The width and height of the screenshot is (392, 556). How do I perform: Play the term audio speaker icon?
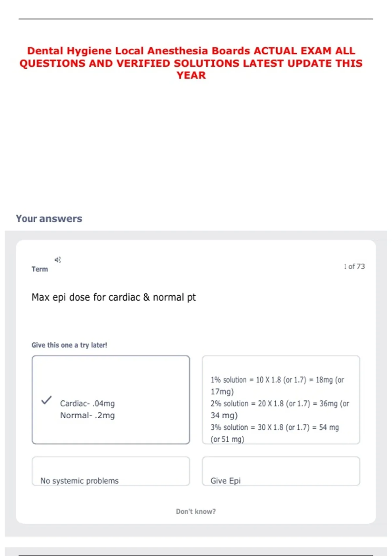tap(58, 260)
